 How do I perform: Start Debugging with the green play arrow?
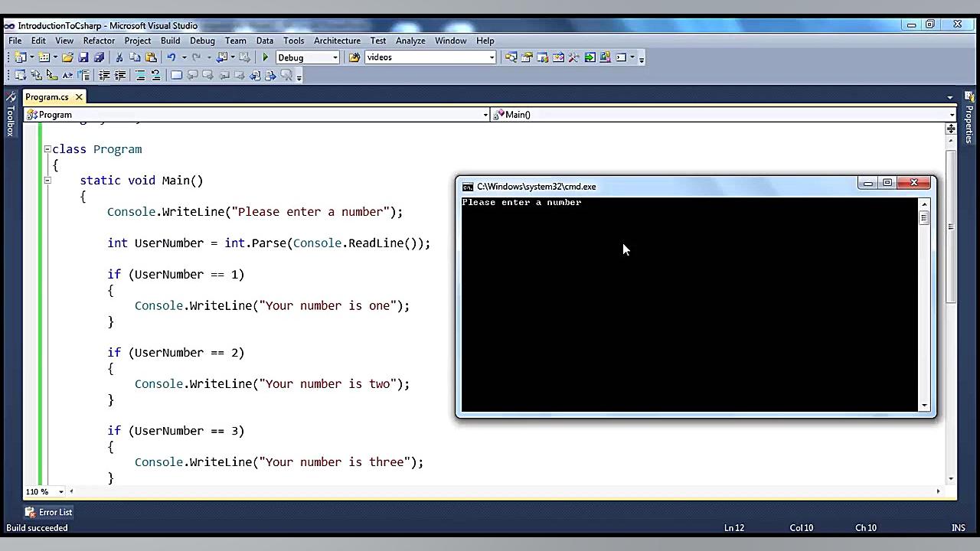coord(265,57)
